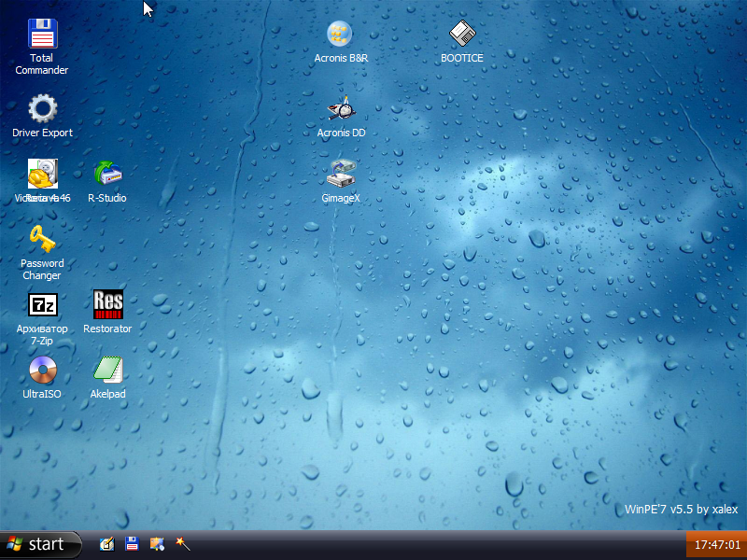Click the taskbar clock showing 17:47:01
The width and height of the screenshot is (747, 560).
tap(717, 545)
